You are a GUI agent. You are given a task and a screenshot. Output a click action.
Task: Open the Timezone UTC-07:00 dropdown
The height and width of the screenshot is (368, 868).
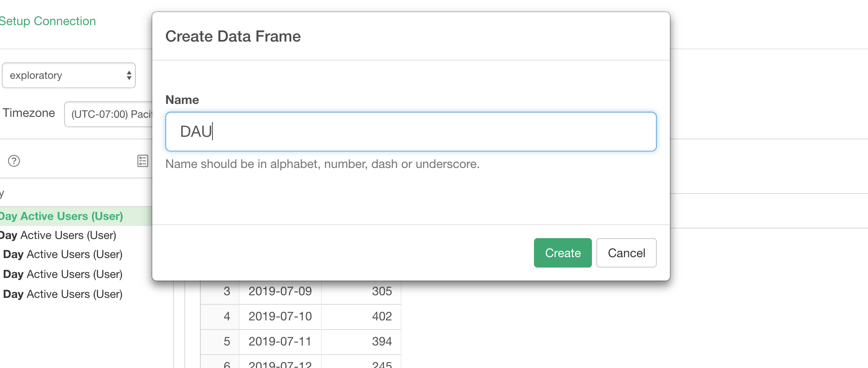point(108,114)
